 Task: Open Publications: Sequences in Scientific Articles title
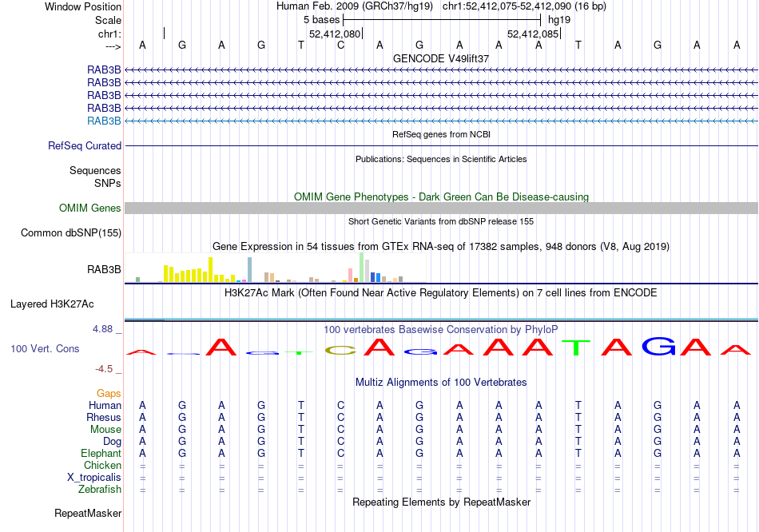pyautogui.click(x=441, y=159)
